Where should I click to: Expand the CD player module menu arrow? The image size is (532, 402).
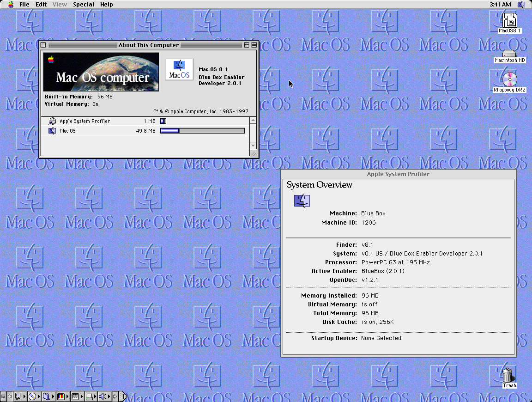pyautogui.click(x=39, y=396)
